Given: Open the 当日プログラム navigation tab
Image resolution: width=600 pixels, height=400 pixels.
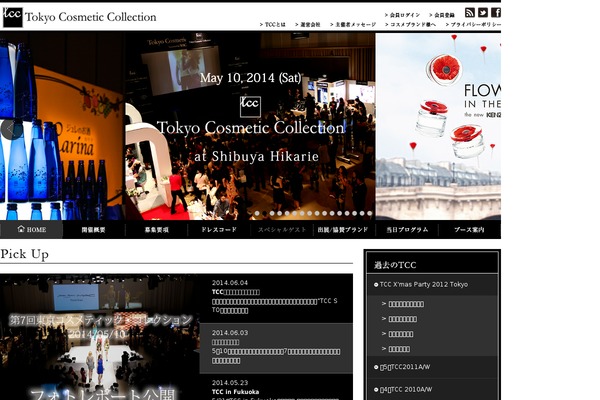Looking at the screenshot, I should click(x=407, y=230).
